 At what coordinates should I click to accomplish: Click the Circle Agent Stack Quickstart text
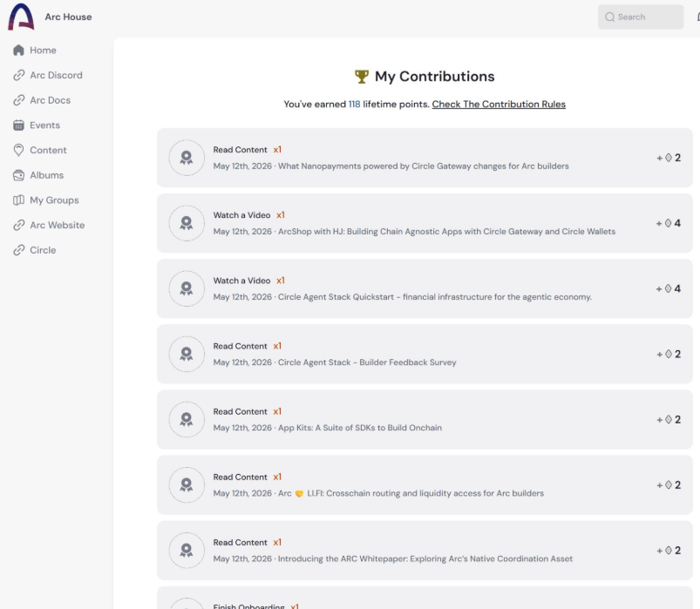tap(435, 297)
